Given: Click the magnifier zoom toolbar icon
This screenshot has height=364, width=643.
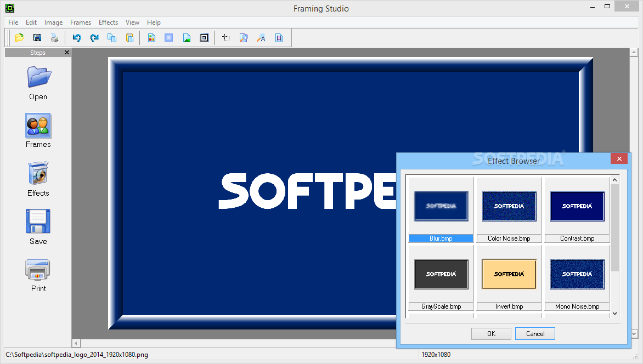Looking at the screenshot, I should 244,38.
